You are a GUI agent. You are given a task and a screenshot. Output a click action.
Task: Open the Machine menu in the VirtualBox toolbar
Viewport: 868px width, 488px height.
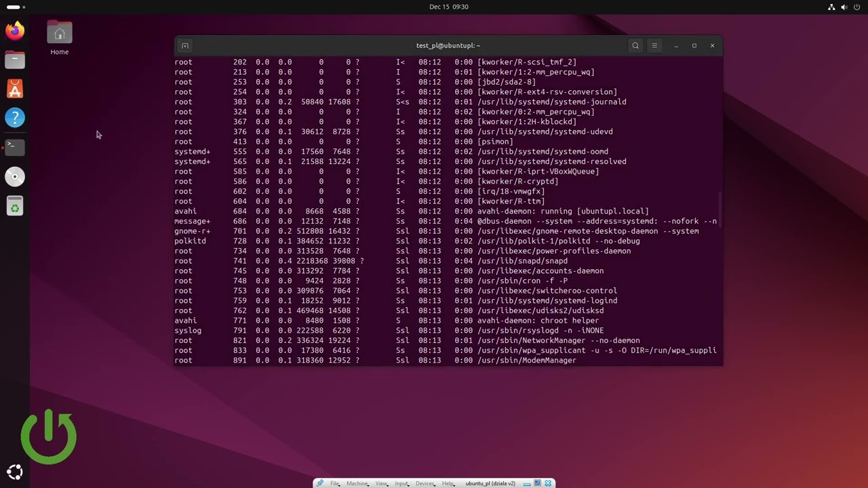pos(357,483)
